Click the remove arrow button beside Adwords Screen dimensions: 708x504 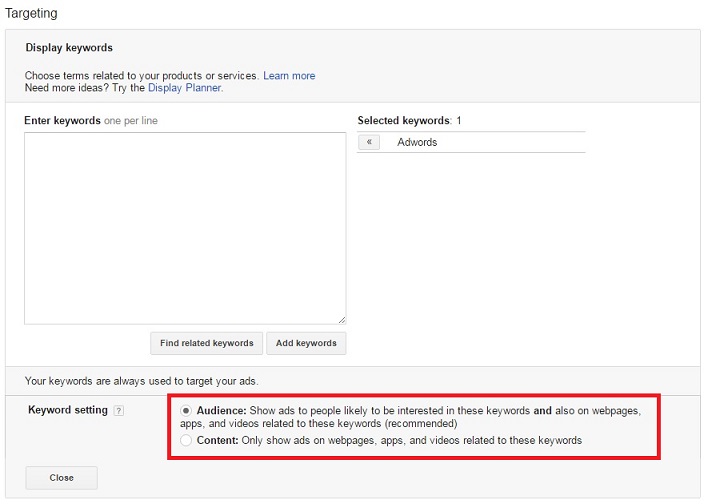pos(369,142)
